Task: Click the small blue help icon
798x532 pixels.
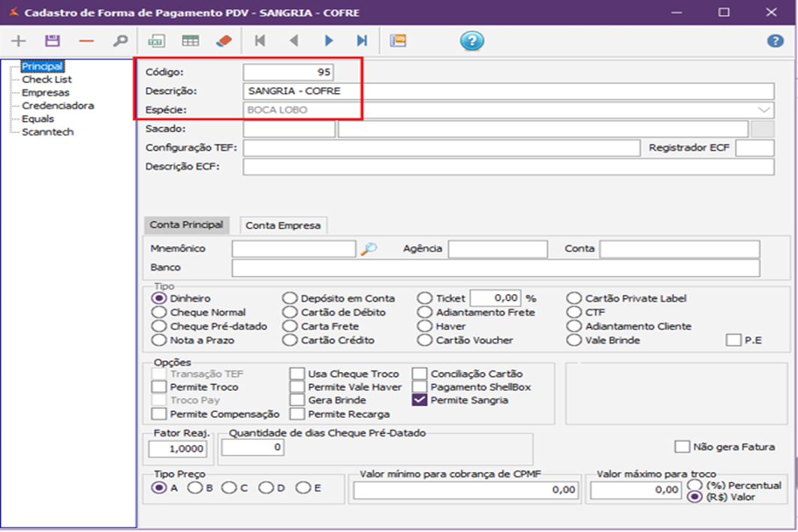Action: click(x=775, y=41)
